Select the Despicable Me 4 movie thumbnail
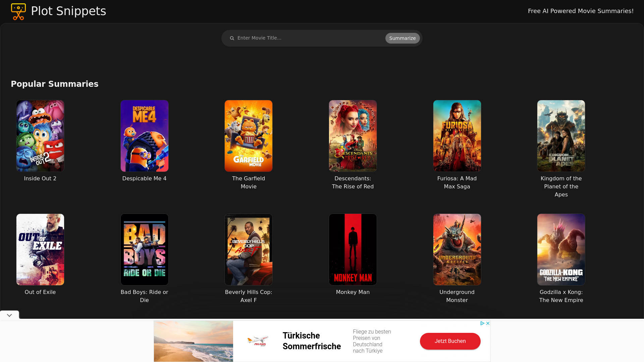The width and height of the screenshot is (644, 362). coord(144,136)
